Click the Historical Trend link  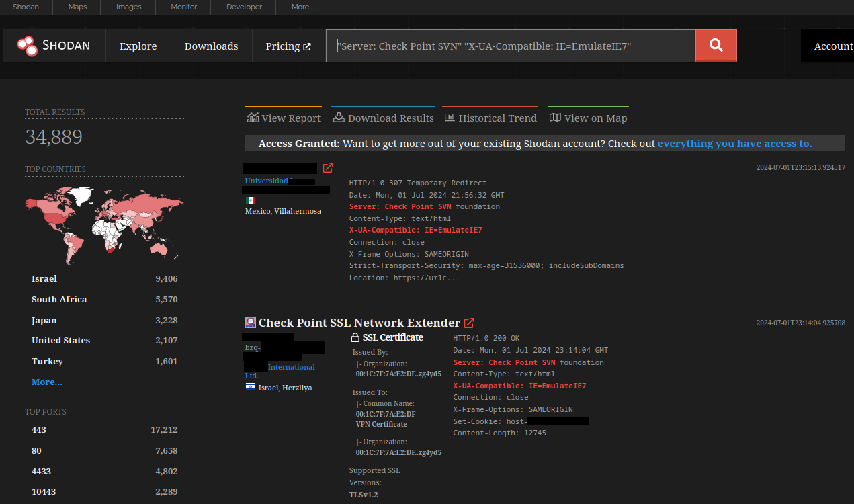pyautogui.click(x=490, y=118)
